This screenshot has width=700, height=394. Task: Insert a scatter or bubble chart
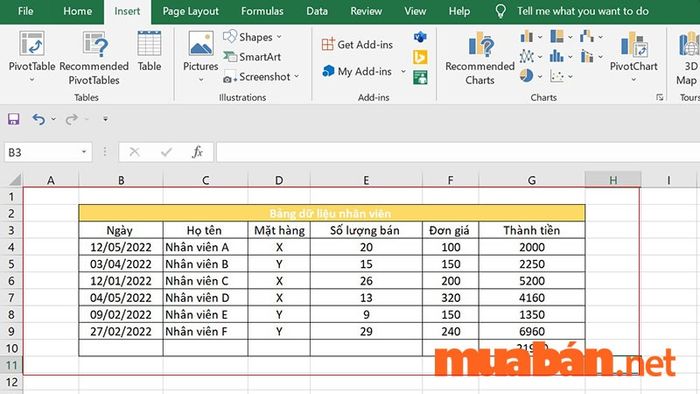557,76
